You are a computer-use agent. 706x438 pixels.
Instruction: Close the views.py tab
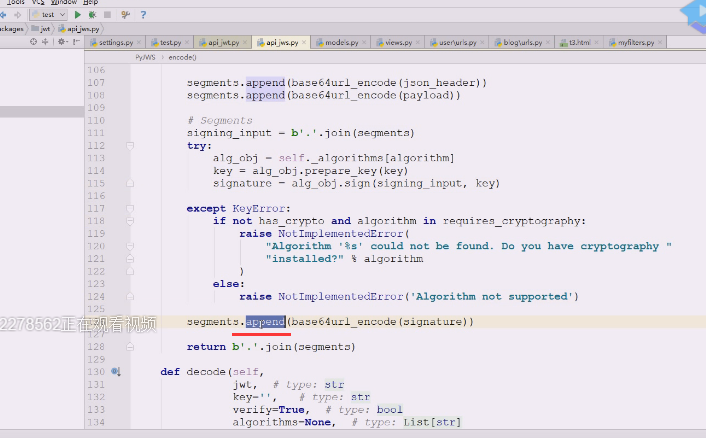tap(418, 42)
